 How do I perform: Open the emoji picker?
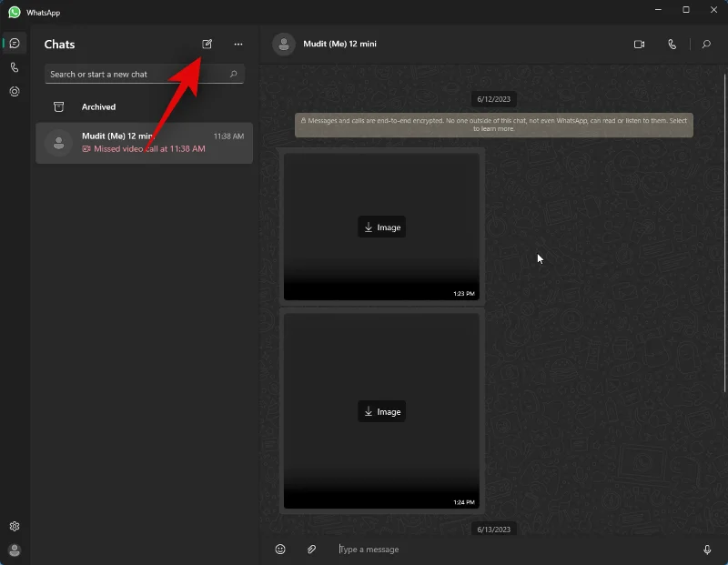pyautogui.click(x=280, y=550)
